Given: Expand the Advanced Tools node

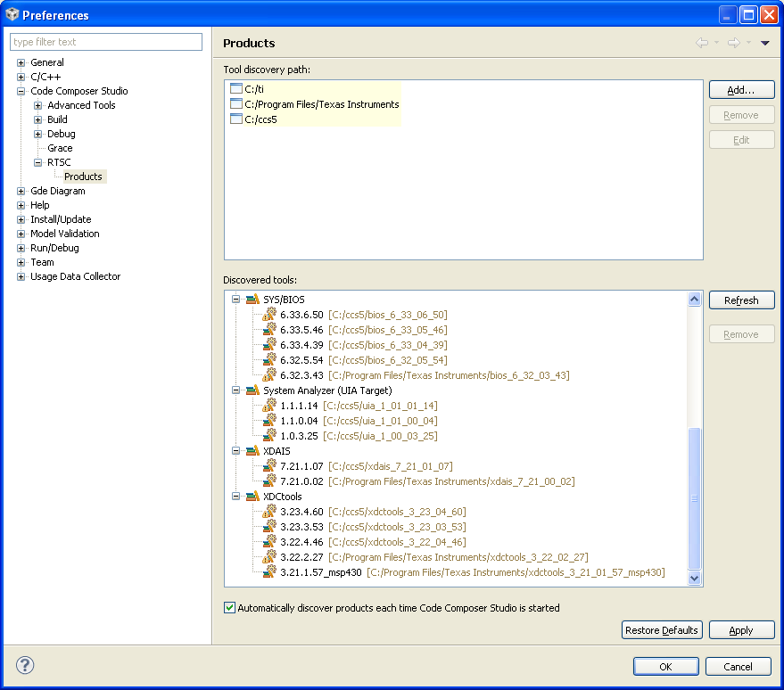Looking at the screenshot, I should [38, 105].
